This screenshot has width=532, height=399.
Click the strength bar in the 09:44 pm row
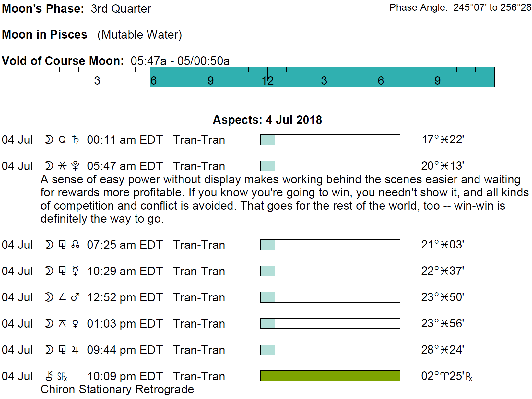pyautogui.click(x=330, y=350)
